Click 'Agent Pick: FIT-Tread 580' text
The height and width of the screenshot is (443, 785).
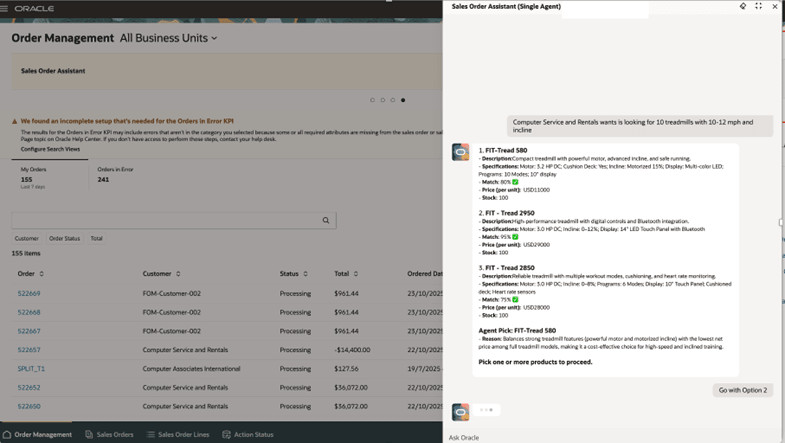[x=517, y=330]
